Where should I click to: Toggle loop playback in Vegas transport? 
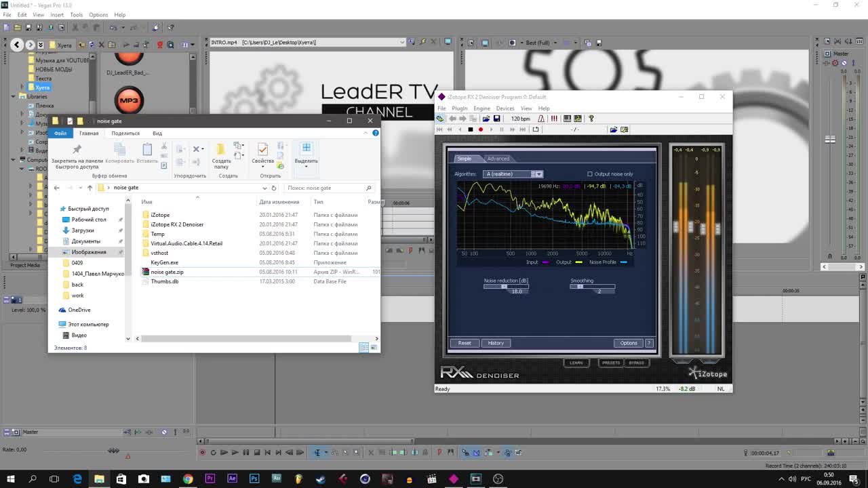pyautogui.click(x=213, y=452)
